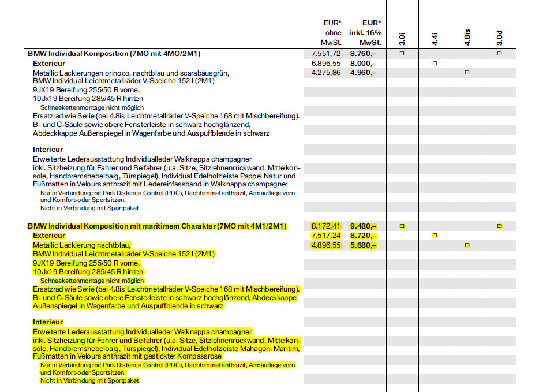
Task: Tick the 4.8is box in the 4.960,– row
Action: coord(467,73)
